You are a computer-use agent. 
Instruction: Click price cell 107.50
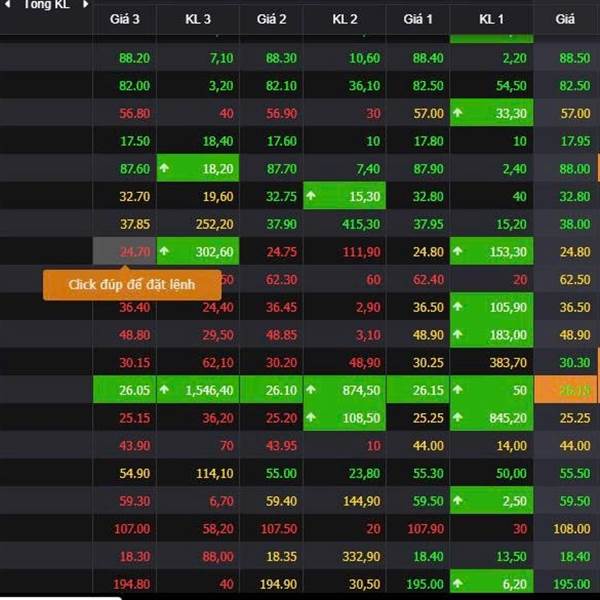pyautogui.click(x=271, y=528)
